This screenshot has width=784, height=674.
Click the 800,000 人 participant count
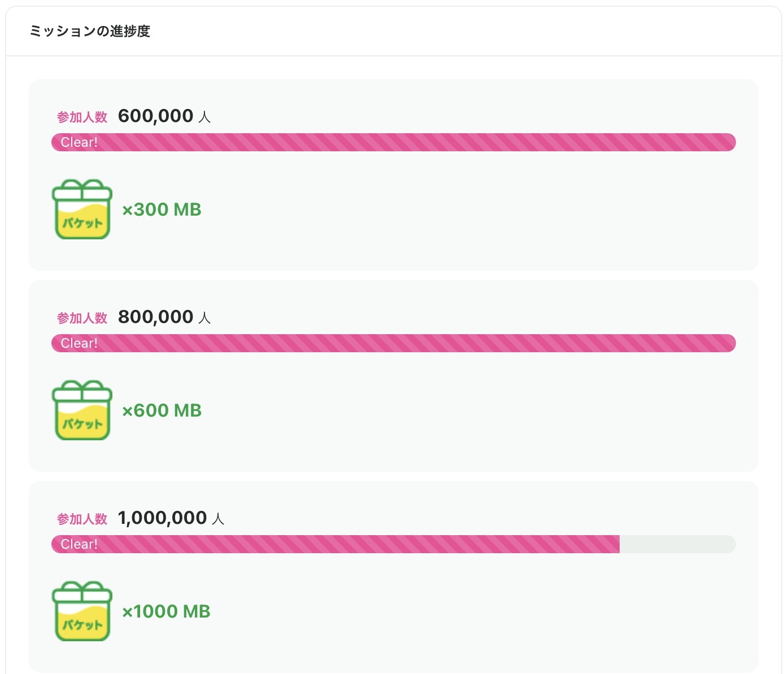pos(164,317)
